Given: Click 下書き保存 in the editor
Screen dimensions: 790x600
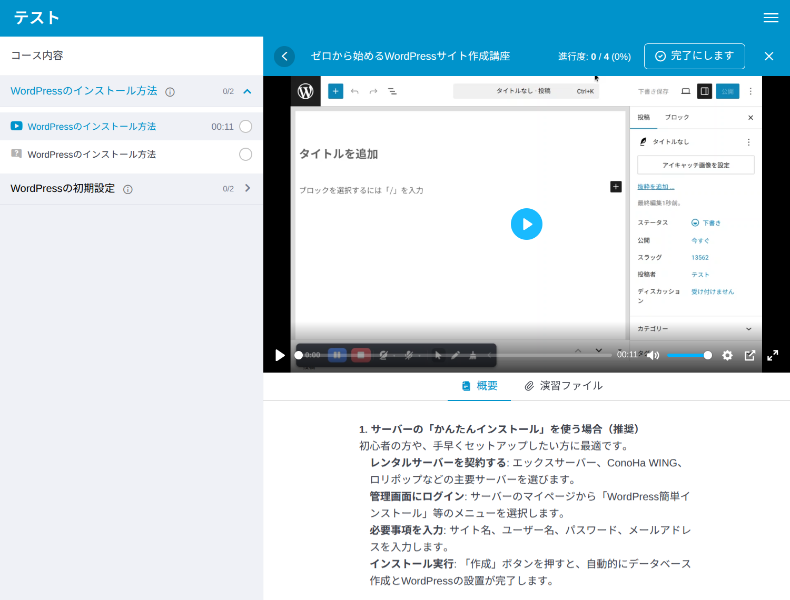Looking at the screenshot, I should 653,91.
